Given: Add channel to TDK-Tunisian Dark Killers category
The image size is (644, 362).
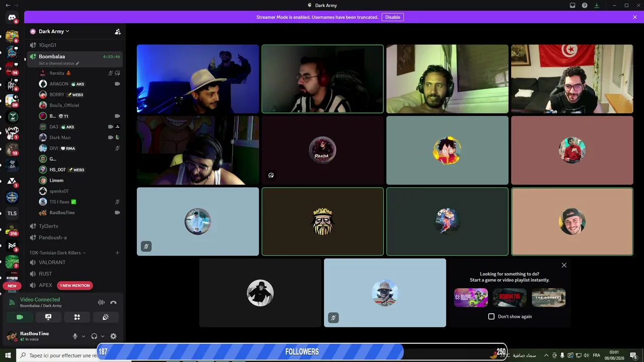Looking at the screenshot, I should (x=117, y=253).
